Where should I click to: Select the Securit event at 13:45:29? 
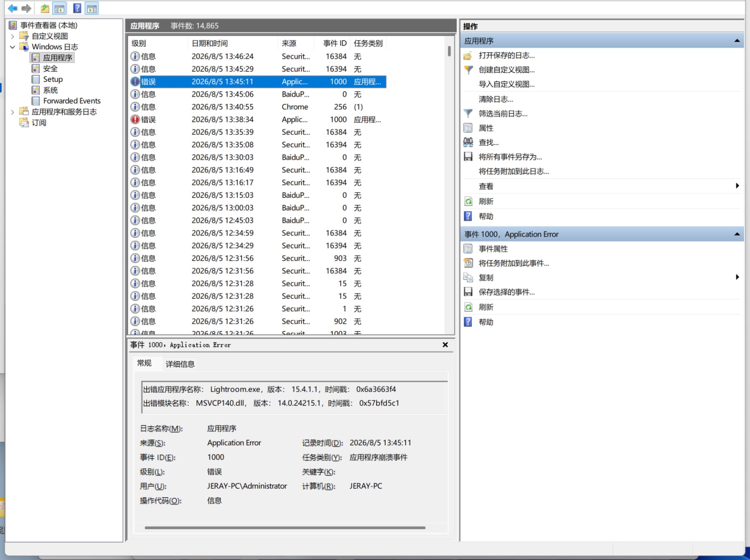pyautogui.click(x=257, y=69)
